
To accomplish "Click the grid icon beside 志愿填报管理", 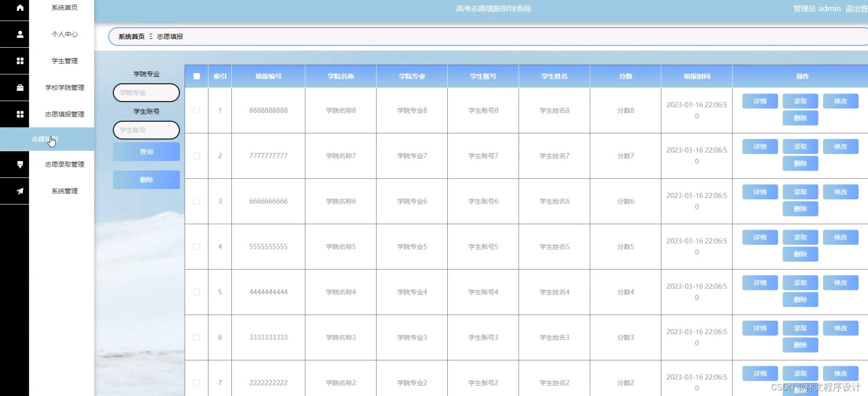I will click(x=20, y=114).
